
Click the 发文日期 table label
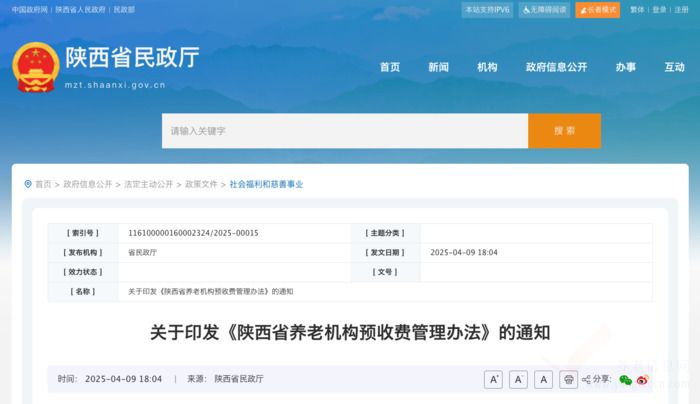385,253
